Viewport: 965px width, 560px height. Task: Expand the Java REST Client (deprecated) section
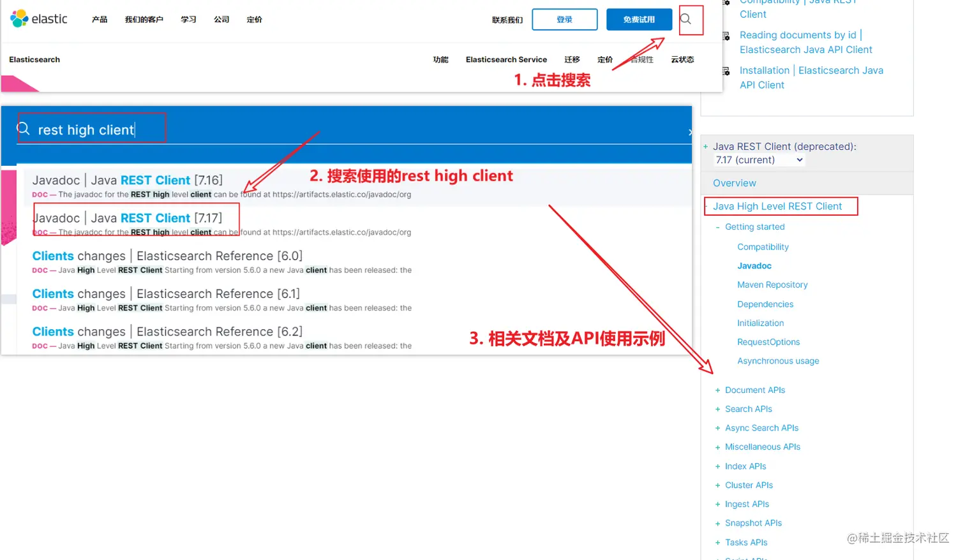pyautogui.click(x=706, y=147)
